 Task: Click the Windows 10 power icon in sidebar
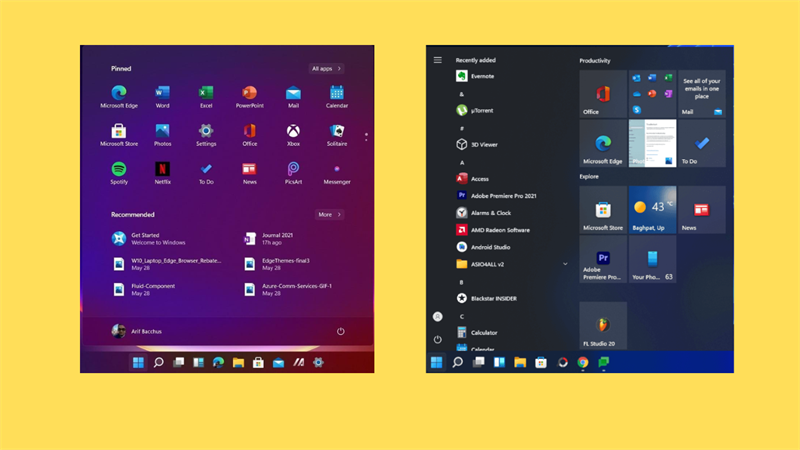(438, 339)
